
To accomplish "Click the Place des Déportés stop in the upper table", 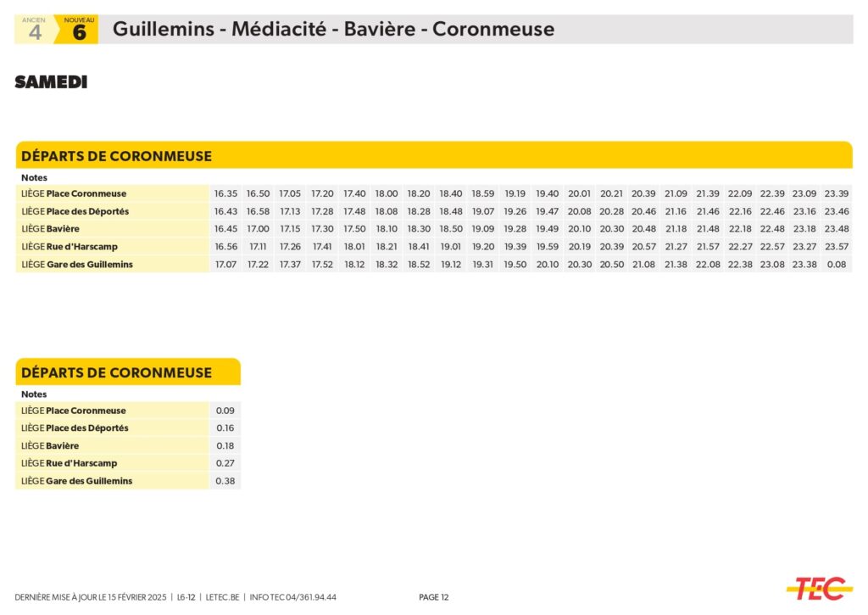I will 75,212.
